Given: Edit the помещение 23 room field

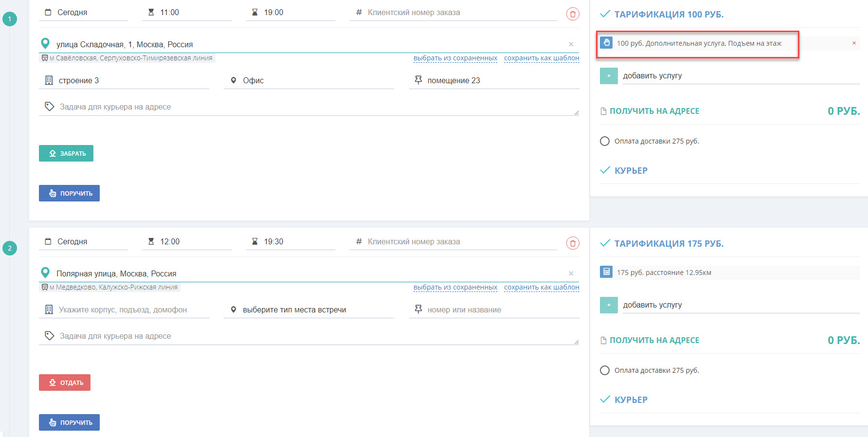Looking at the screenshot, I should tap(494, 80).
